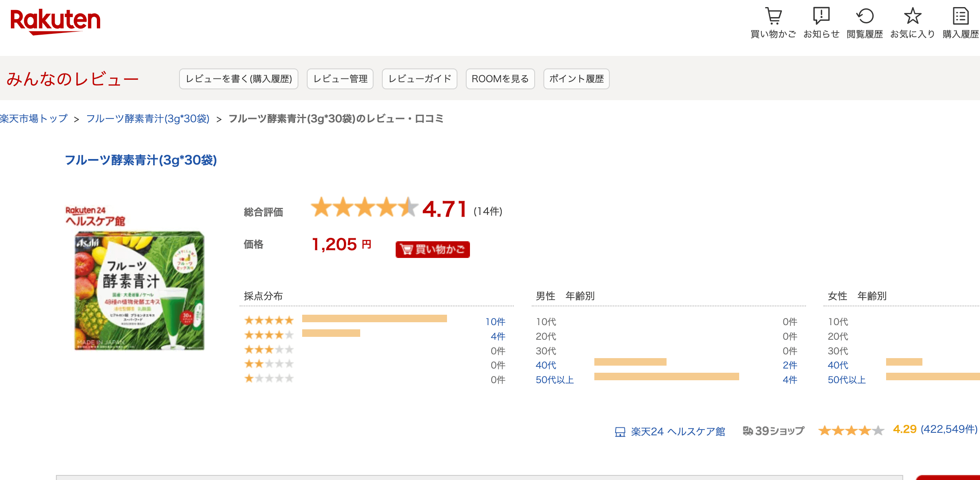Open the shopping cart icon 買い物かご

[x=773, y=23]
